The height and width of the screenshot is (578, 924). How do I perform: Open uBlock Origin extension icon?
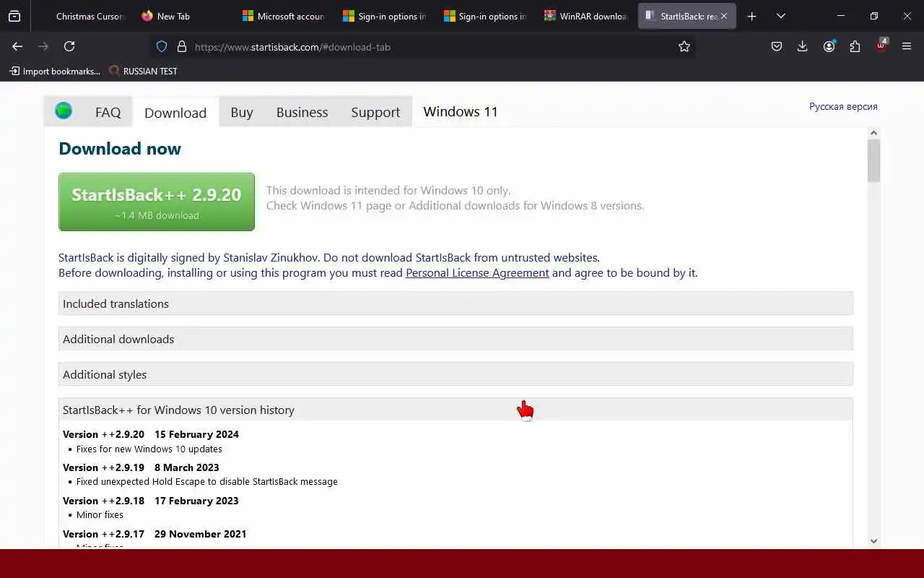(881, 46)
